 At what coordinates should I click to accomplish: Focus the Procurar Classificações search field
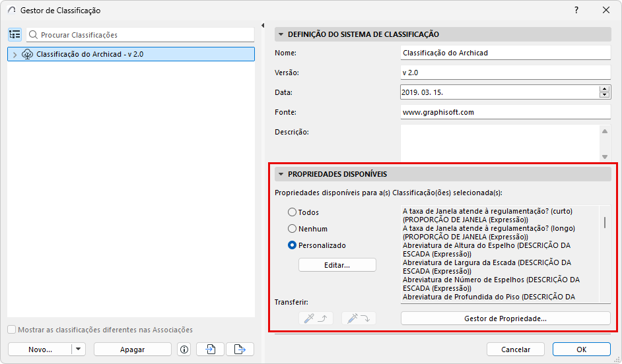[141, 35]
